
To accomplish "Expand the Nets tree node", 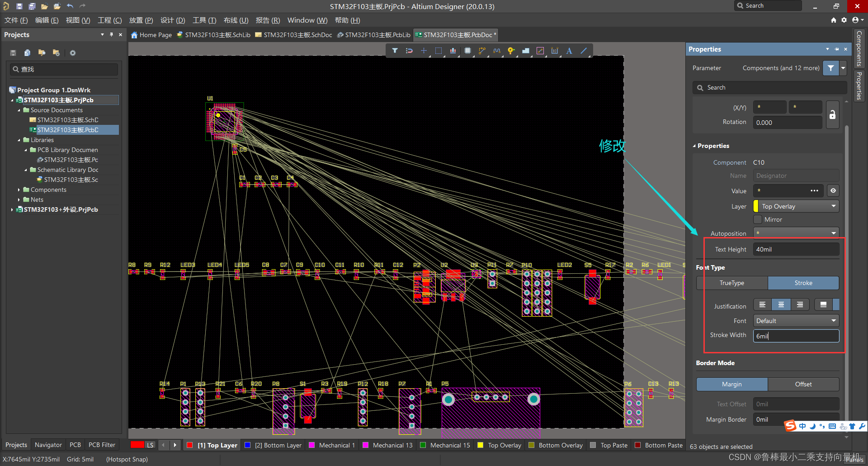I will 19,200.
